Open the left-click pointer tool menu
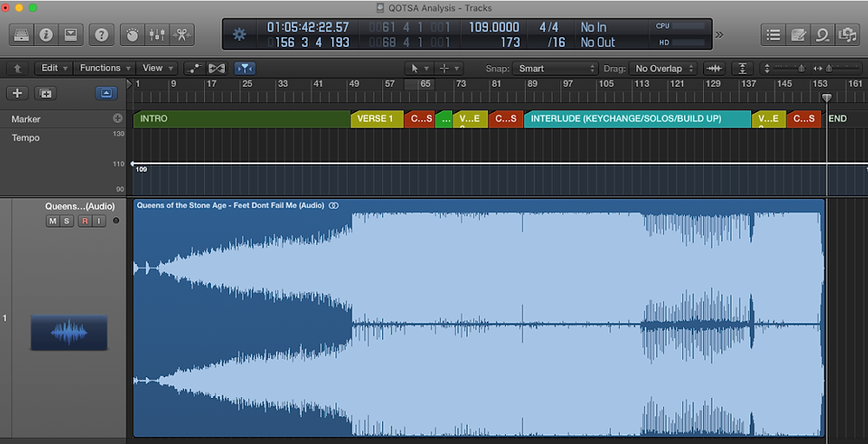868x444 pixels. tap(418, 69)
